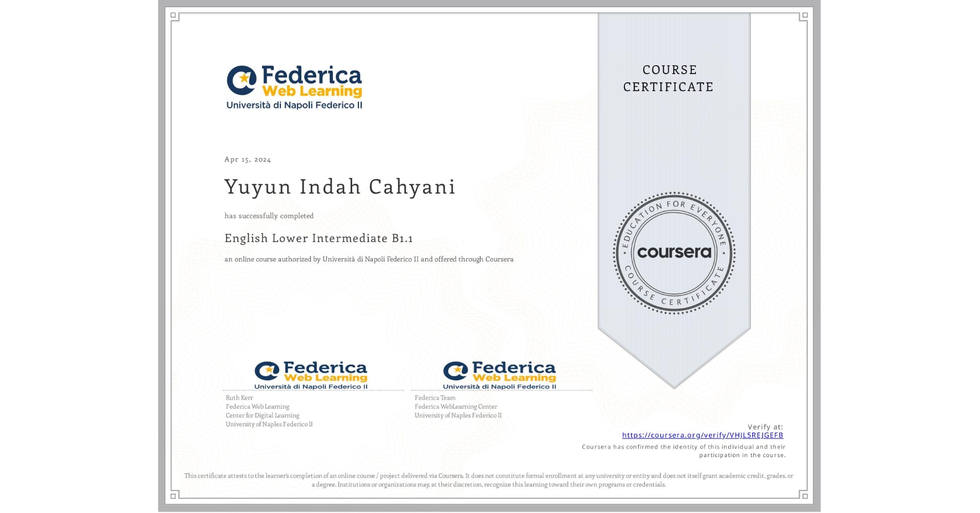Click the 'an online course authorized by' line
980x513 pixels.
click(369, 259)
